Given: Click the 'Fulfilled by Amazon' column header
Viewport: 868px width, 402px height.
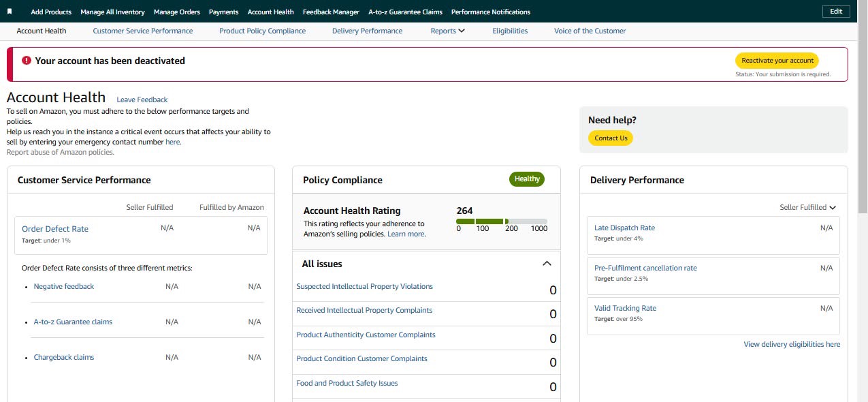Looking at the screenshot, I should click(x=231, y=207).
